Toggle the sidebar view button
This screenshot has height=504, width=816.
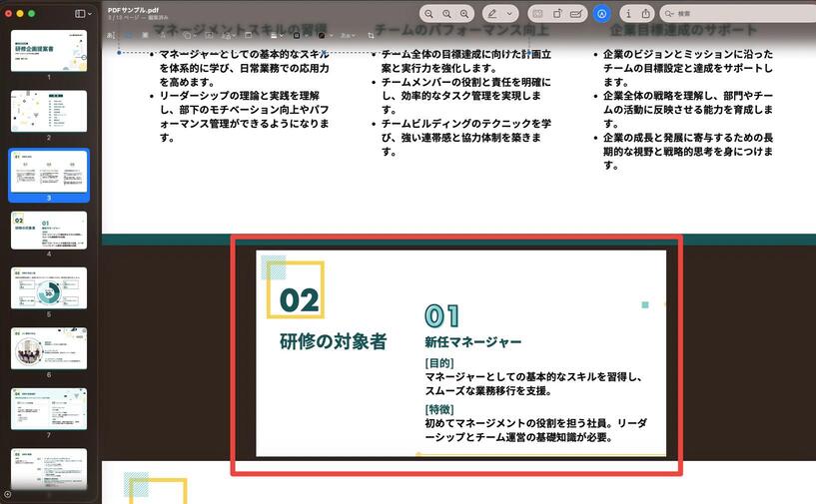80,14
